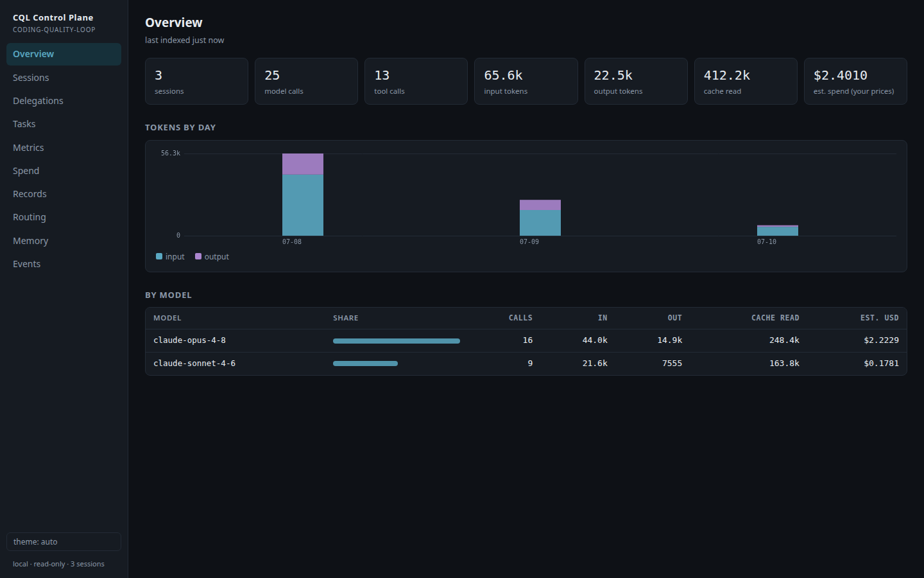The width and height of the screenshot is (924, 578).
Task: Click the Overview page heading
Action: click(x=174, y=22)
